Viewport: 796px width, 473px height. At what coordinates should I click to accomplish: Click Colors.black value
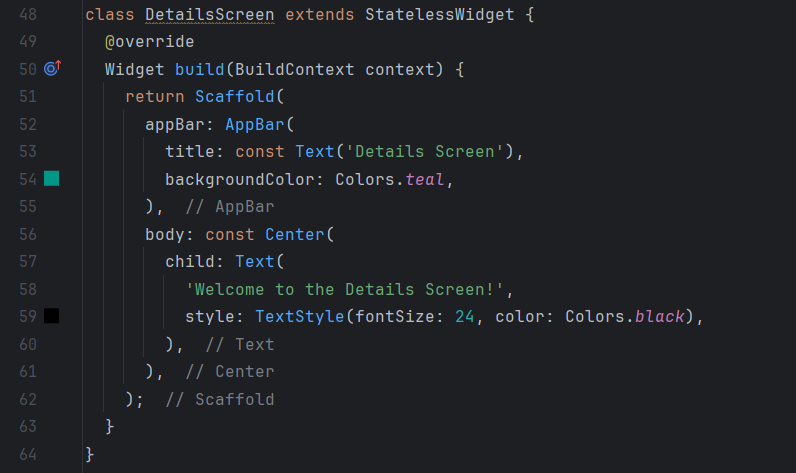tap(625, 317)
